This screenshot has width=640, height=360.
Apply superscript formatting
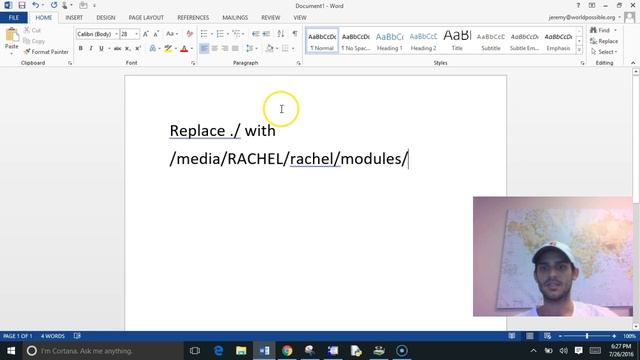click(138, 49)
